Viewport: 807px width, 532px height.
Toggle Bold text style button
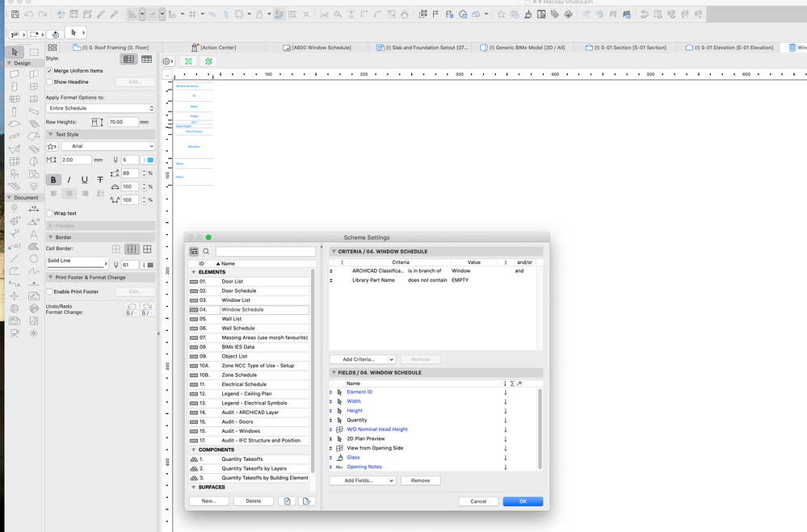(54, 180)
